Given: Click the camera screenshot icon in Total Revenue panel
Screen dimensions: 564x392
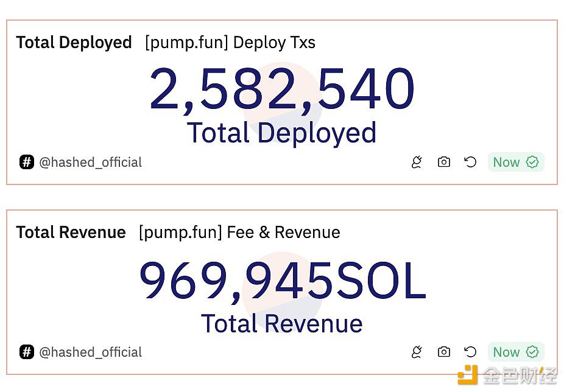Looking at the screenshot, I should [444, 352].
